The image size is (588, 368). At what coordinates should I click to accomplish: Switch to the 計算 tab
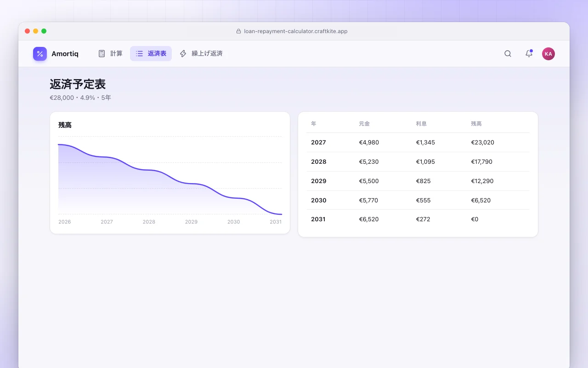click(110, 53)
